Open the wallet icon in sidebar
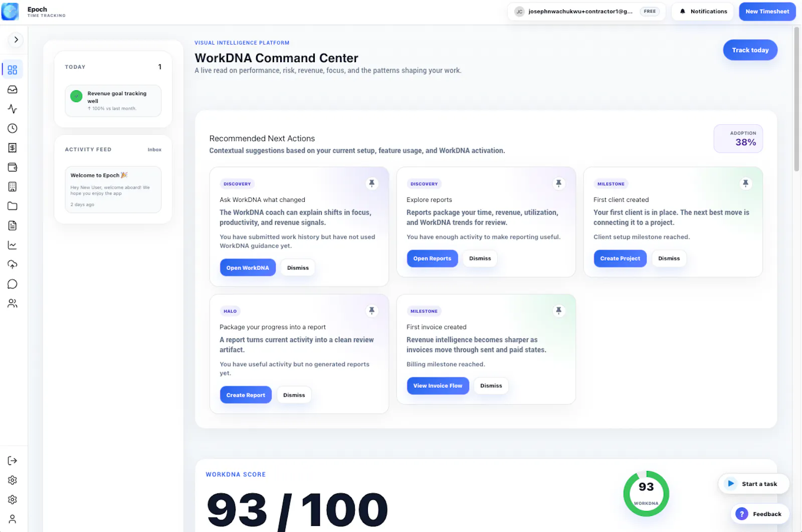802x532 pixels. [13, 167]
